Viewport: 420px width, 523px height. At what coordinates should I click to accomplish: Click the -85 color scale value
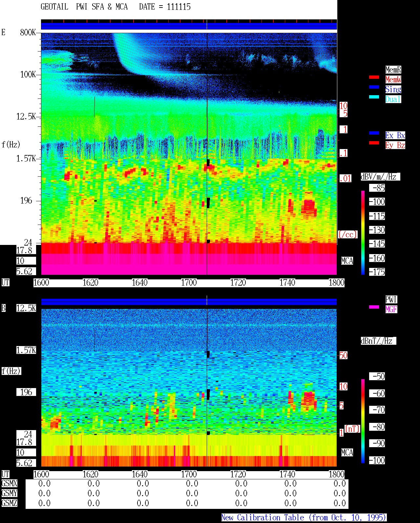(377, 188)
